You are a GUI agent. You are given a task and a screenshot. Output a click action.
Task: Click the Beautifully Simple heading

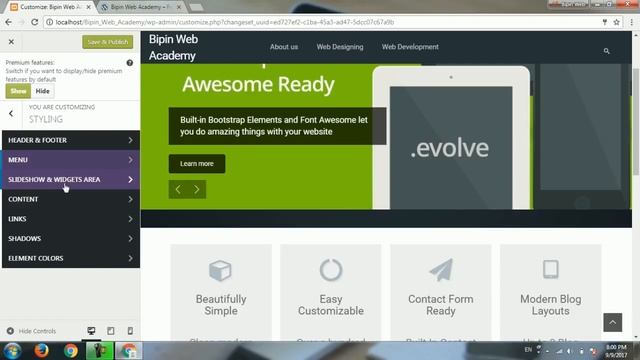[x=221, y=305]
